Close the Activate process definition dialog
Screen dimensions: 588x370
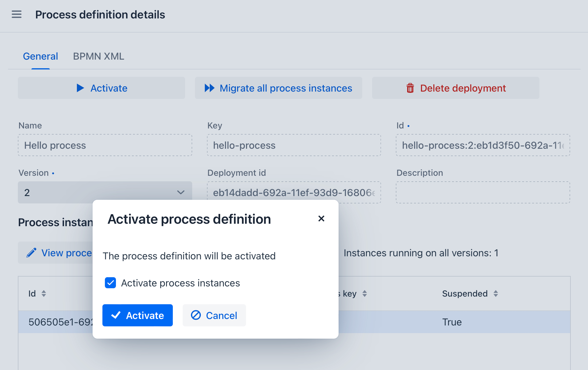pyautogui.click(x=321, y=218)
